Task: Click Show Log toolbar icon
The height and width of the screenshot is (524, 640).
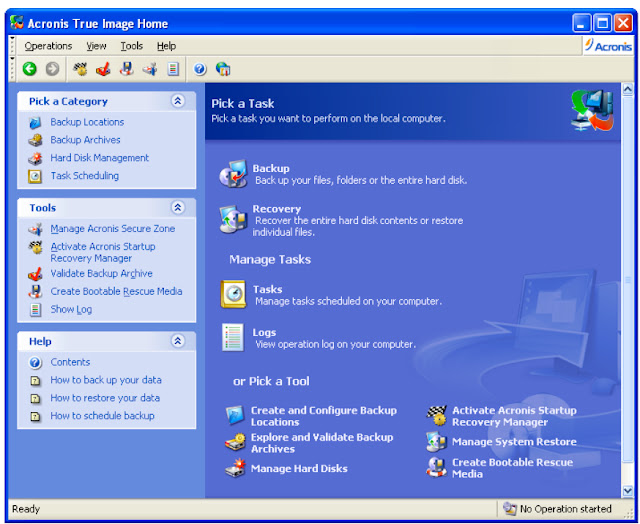Action: (173, 69)
